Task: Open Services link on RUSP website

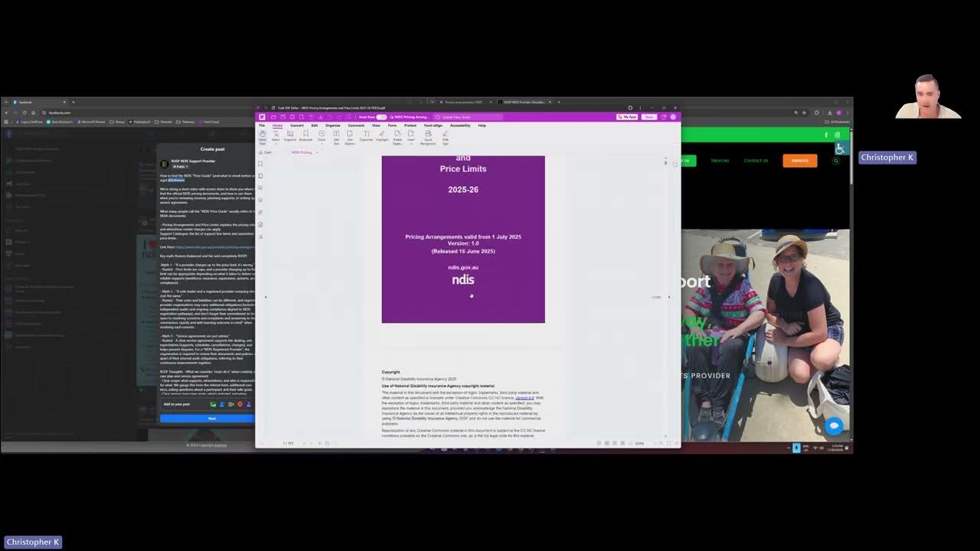Action: click(720, 161)
